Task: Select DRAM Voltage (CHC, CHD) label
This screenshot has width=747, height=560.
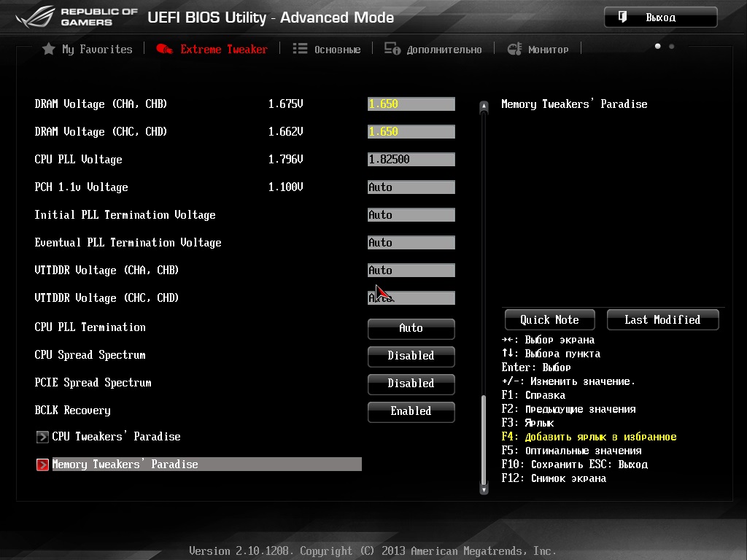Action: (x=101, y=132)
